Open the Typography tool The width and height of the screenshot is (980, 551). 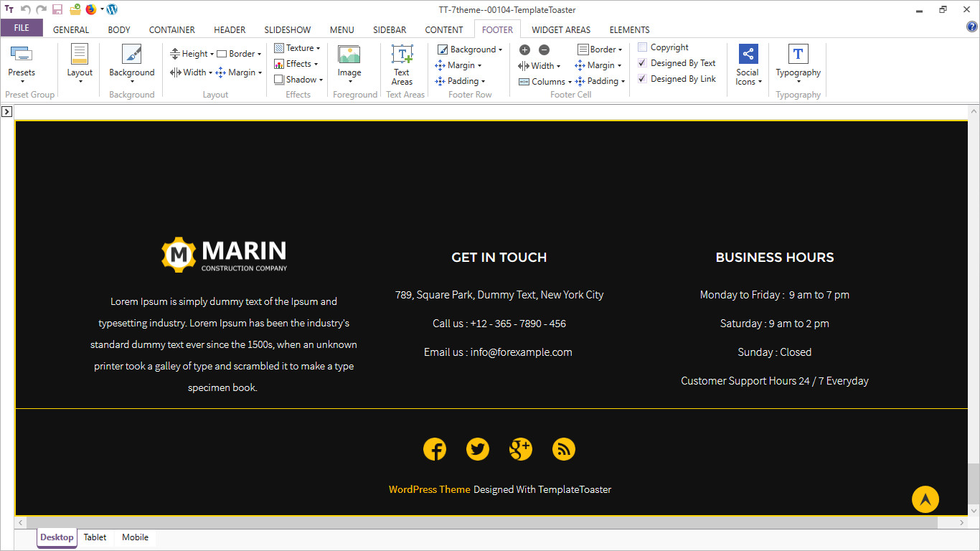(798, 55)
